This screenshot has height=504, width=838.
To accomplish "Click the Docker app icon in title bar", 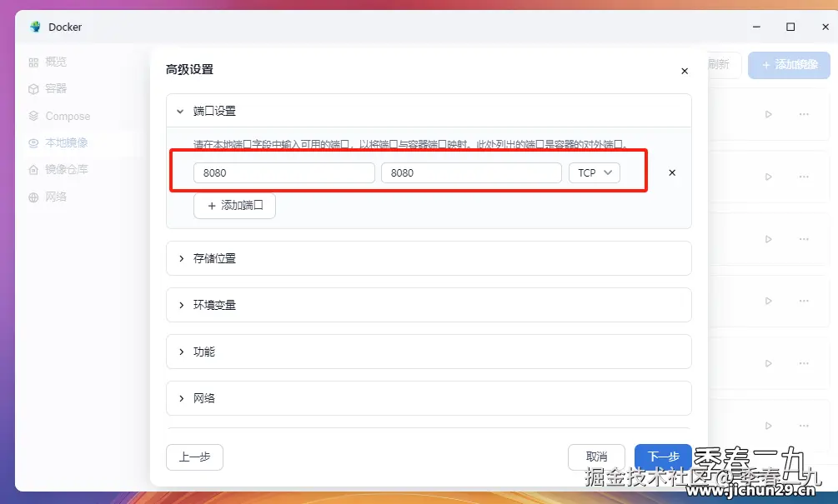I will [x=35, y=27].
